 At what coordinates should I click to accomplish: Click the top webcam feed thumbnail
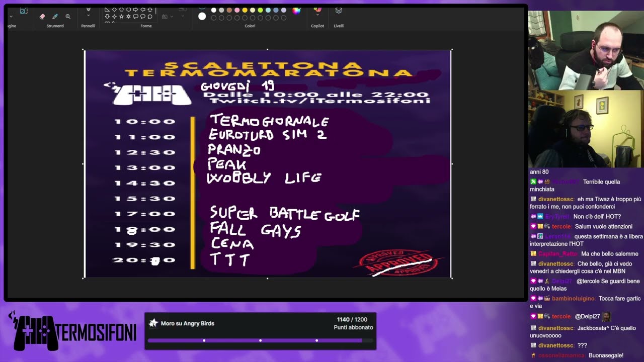tap(586, 50)
